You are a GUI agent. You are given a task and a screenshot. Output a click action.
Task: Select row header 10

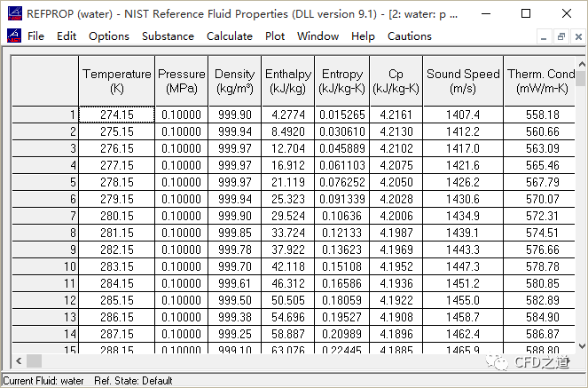pos(45,266)
